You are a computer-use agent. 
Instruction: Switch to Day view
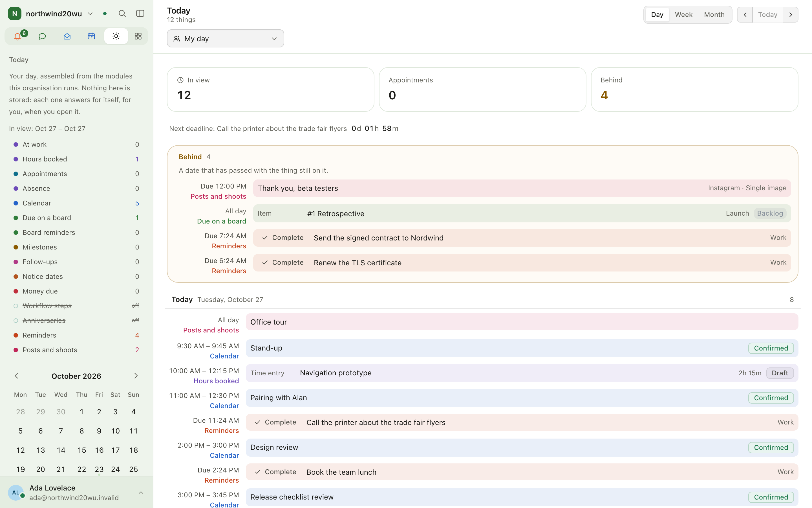point(657,14)
